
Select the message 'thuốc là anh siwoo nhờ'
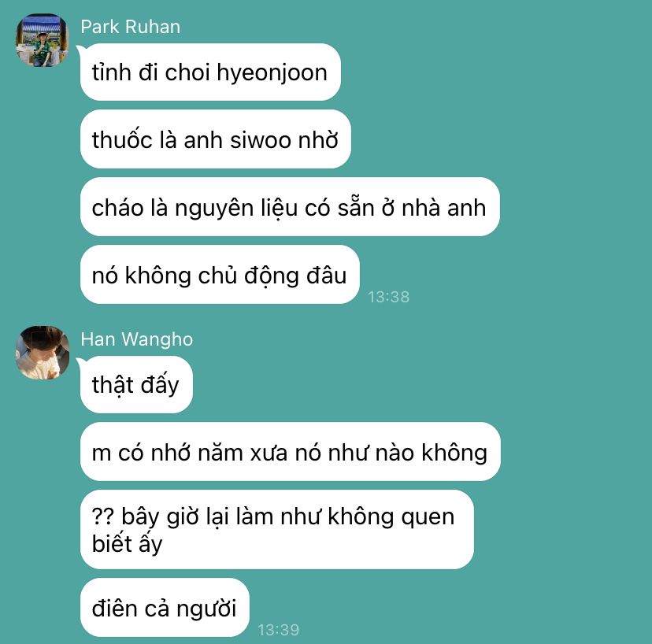click(x=216, y=139)
